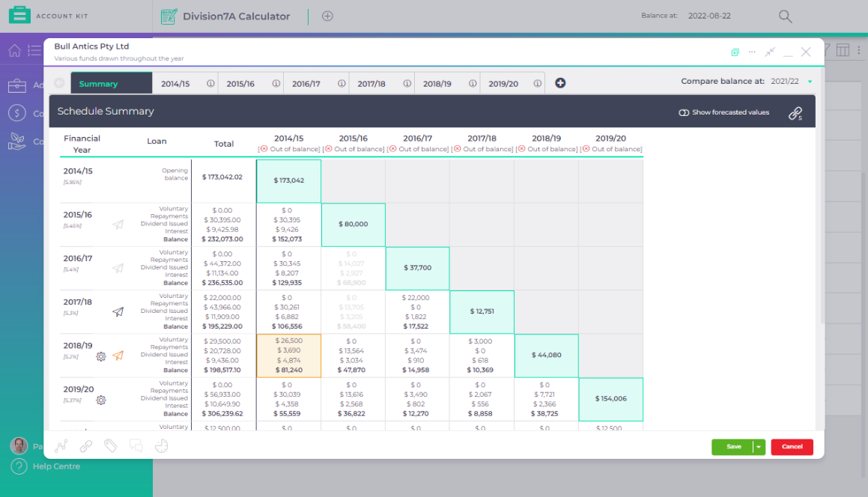The height and width of the screenshot is (497, 868).
Task: Open the settings gear on the 2018/19 row
Action: pos(101,357)
